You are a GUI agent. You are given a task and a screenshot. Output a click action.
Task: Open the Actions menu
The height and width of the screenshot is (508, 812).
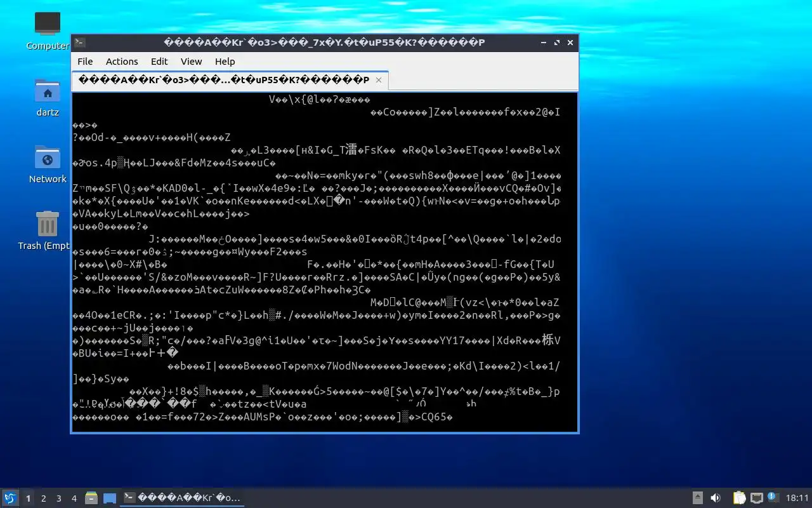pos(122,62)
